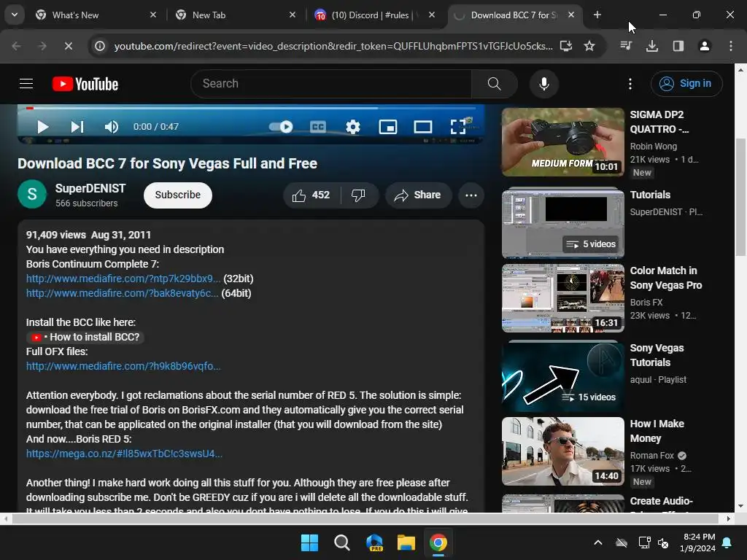Open more actions ellipsis below video

click(x=471, y=195)
